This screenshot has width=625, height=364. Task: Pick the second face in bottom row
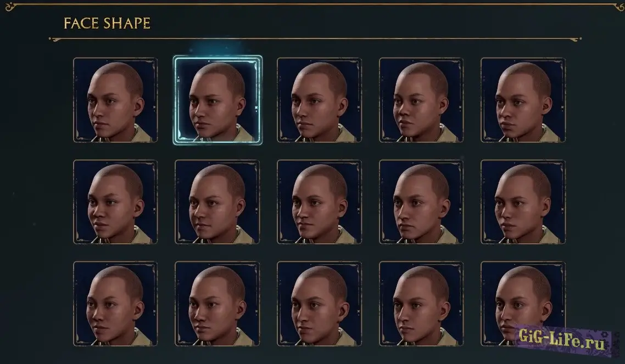217,304
